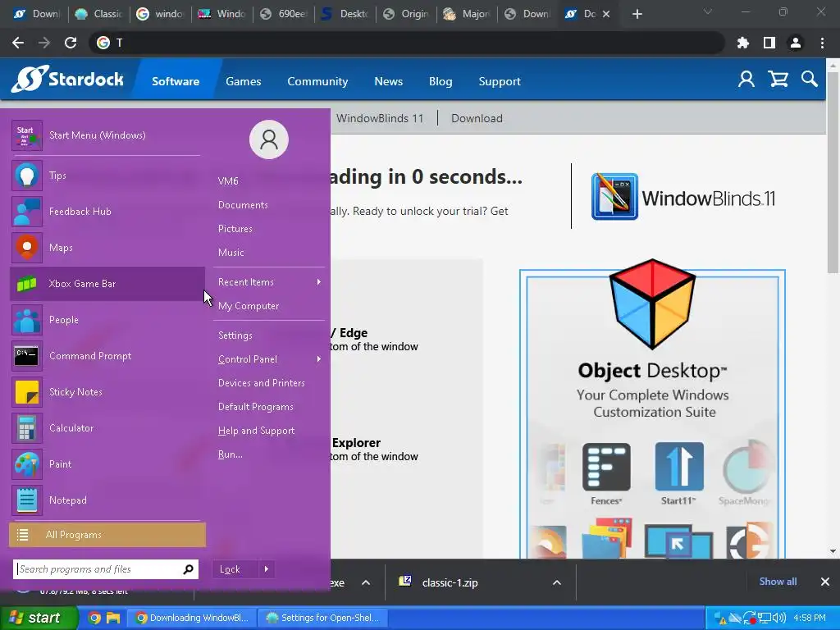This screenshot has width=840, height=630.
Task: Open Devices and Printers entry
Action: (x=262, y=383)
